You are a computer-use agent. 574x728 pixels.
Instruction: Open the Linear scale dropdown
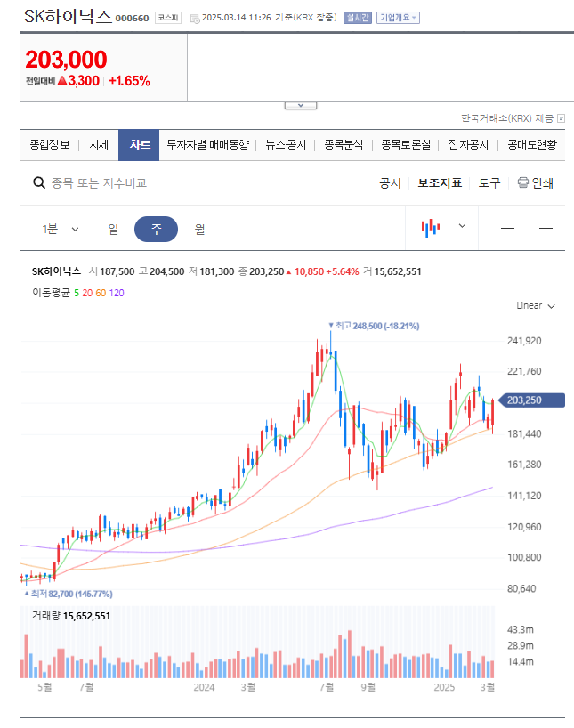point(536,305)
